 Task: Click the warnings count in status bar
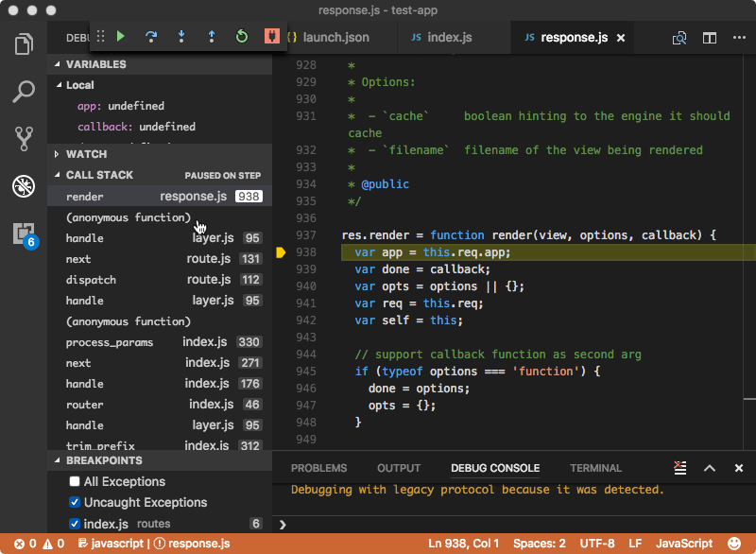54,544
